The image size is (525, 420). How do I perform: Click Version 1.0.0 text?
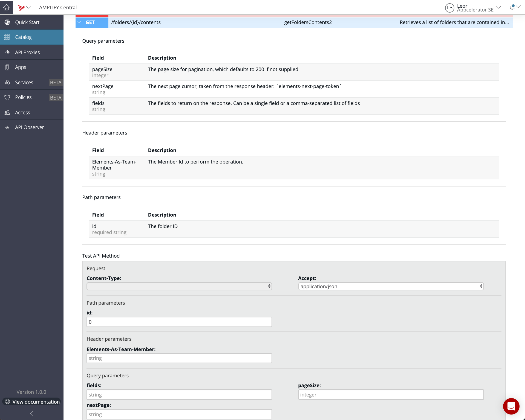pyautogui.click(x=31, y=392)
